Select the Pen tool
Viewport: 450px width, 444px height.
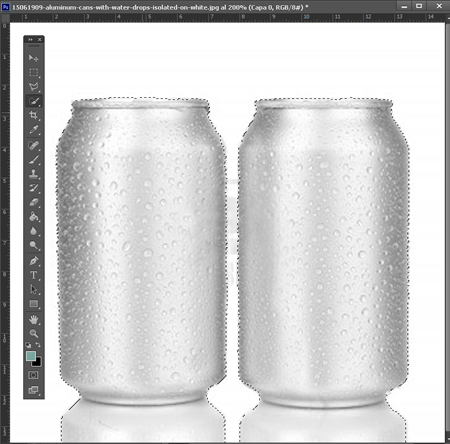(34, 261)
